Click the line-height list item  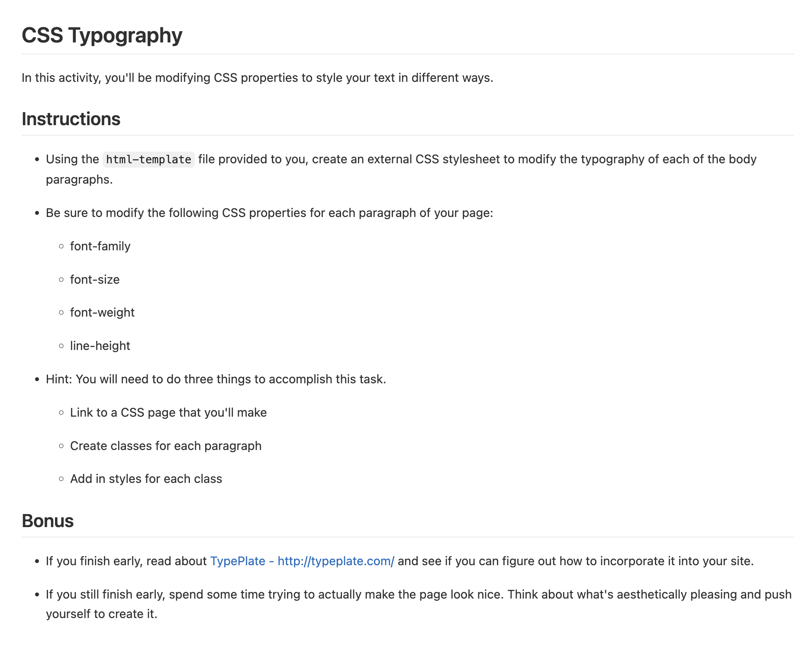[x=100, y=346]
